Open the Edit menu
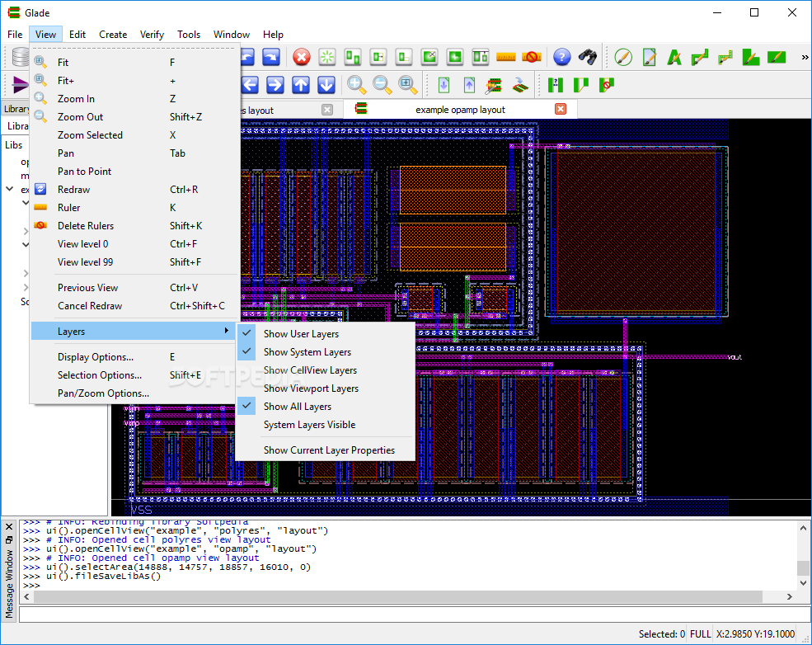The image size is (812, 645). (77, 34)
